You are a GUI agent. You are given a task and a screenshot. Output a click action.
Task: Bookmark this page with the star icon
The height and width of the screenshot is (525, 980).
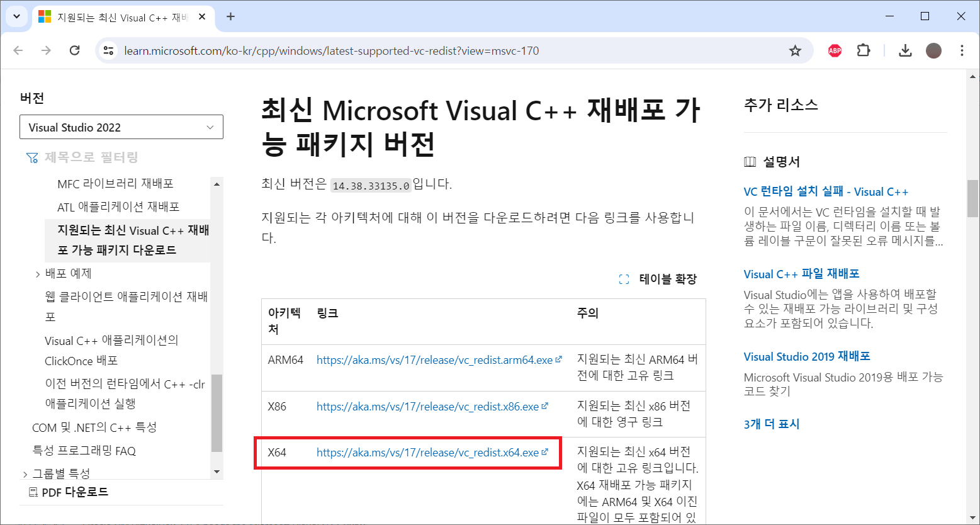[796, 51]
